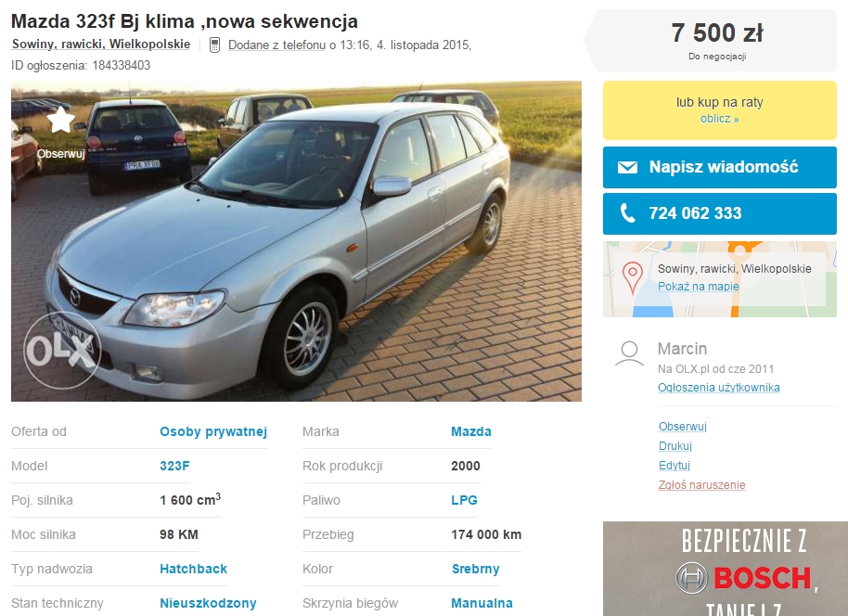Open the oblicz installment calculator link
The height and width of the screenshot is (616, 848).
tap(719, 119)
